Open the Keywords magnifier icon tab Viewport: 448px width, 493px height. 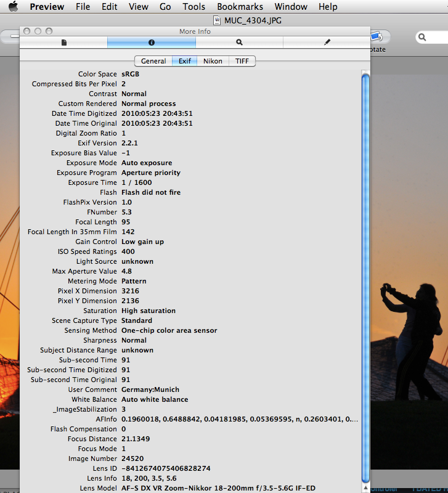point(239,43)
